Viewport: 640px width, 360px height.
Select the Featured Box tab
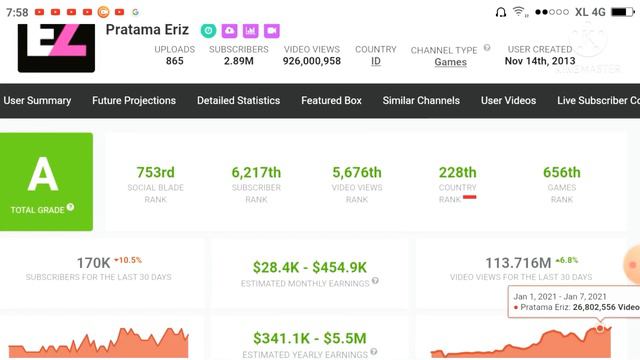click(331, 100)
